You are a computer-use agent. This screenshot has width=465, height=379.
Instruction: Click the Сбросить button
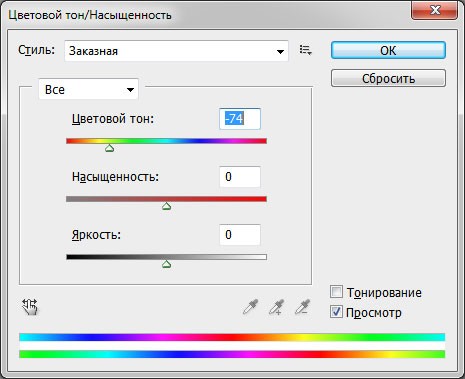tap(388, 78)
